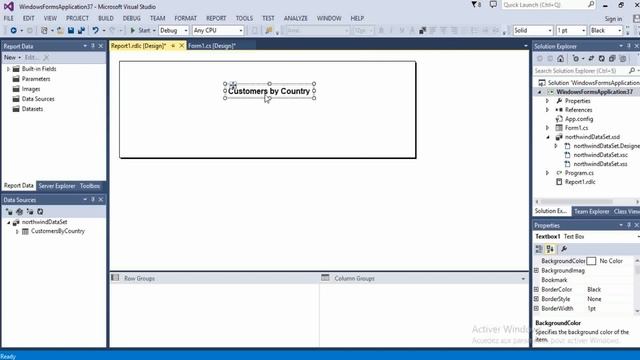This screenshot has width=640, height=360.
Task: Click the Sign in link
Action: point(613,19)
